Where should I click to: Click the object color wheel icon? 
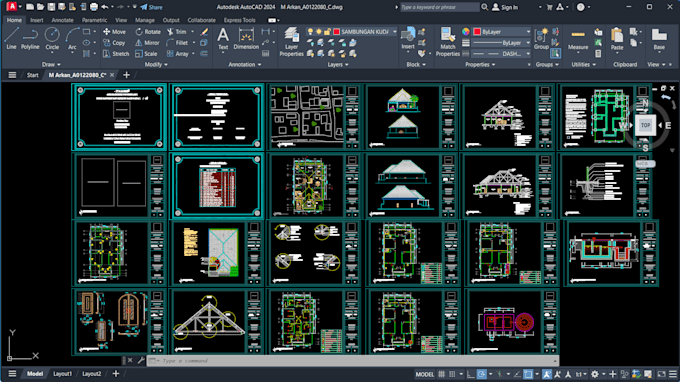point(466,32)
